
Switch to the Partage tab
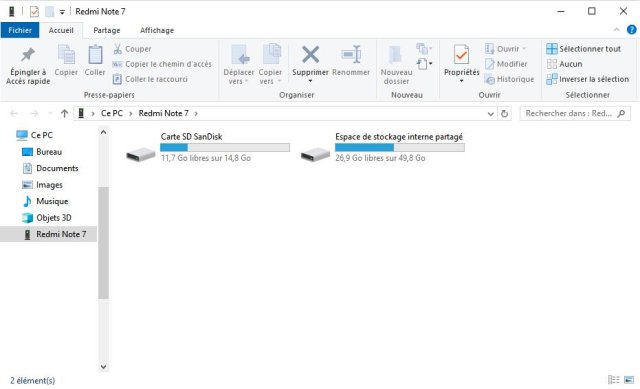[107, 30]
